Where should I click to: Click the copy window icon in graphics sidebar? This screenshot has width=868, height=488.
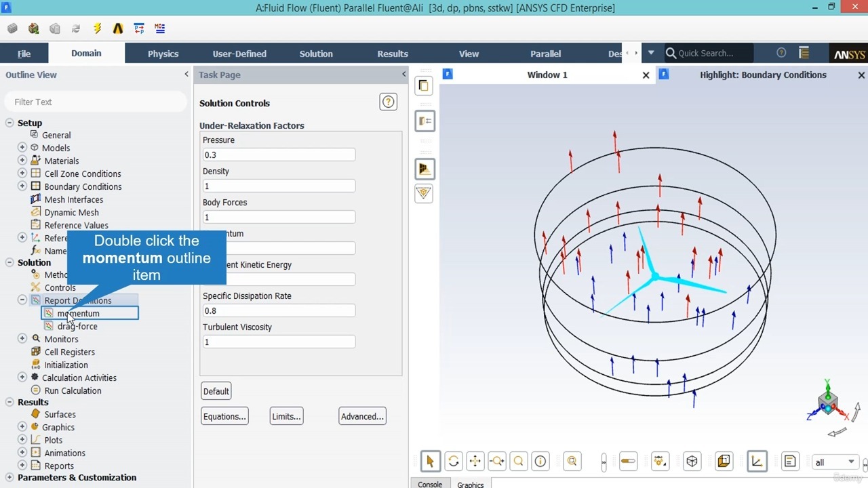tap(424, 85)
